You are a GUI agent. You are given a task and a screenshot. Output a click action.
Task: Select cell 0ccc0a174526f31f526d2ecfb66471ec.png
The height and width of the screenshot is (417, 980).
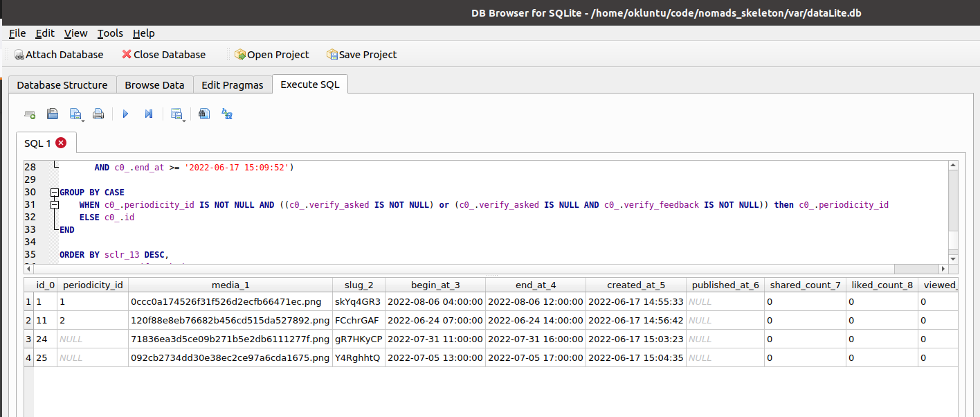(230, 302)
